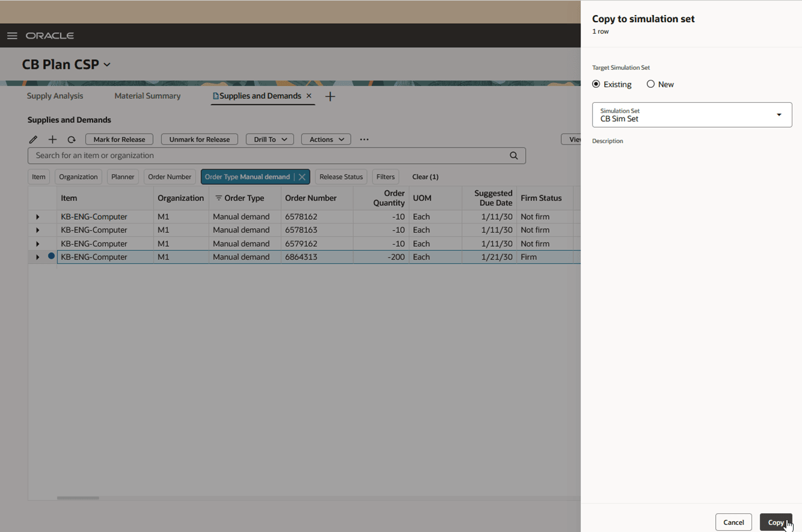
Task: Click order number 6864313 cell
Action: (x=317, y=257)
